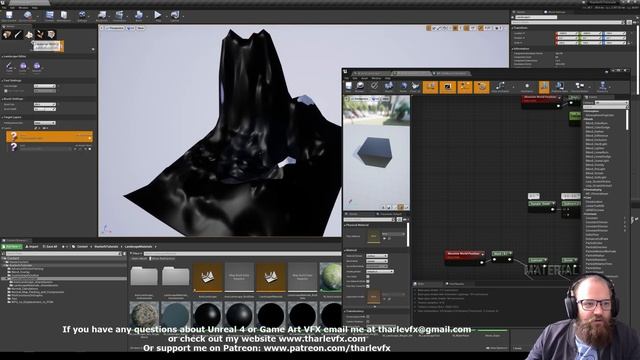The height and width of the screenshot is (360, 640).
Task: Click Save in Material Editor toolbar
Action: click(349, 87)
